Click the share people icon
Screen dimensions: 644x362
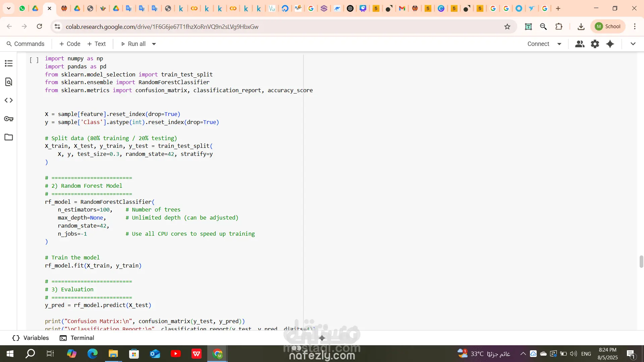point(580,44)
